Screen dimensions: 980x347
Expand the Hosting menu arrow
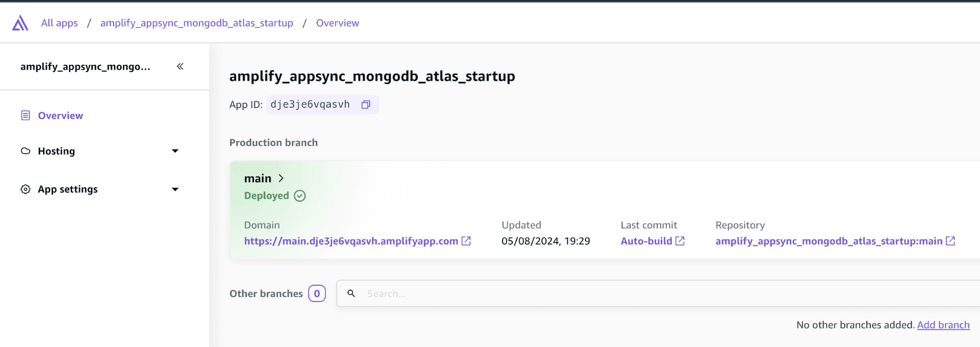pos(175,151)
